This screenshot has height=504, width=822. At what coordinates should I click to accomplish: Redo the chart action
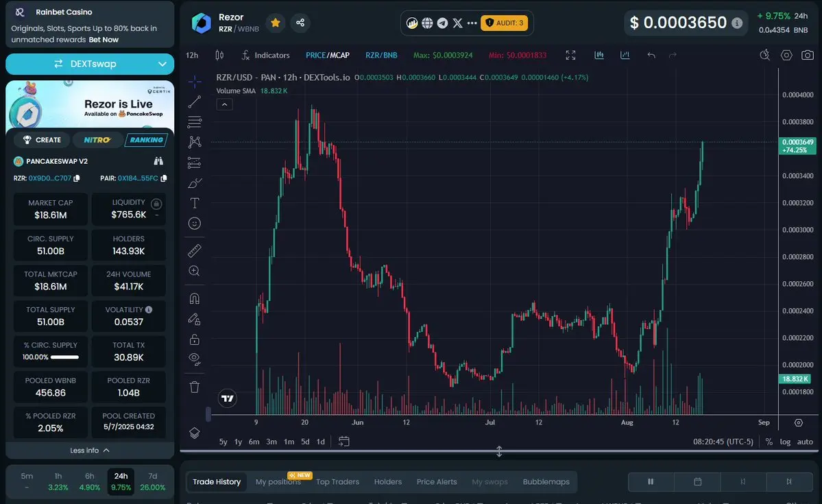tap(673, 55)
